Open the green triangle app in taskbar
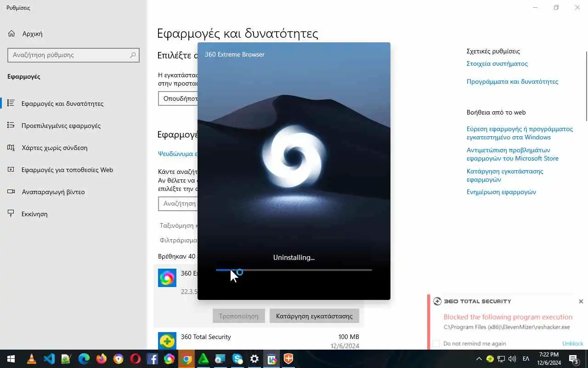This screenshot has width=588, height=368. (203, 359)
